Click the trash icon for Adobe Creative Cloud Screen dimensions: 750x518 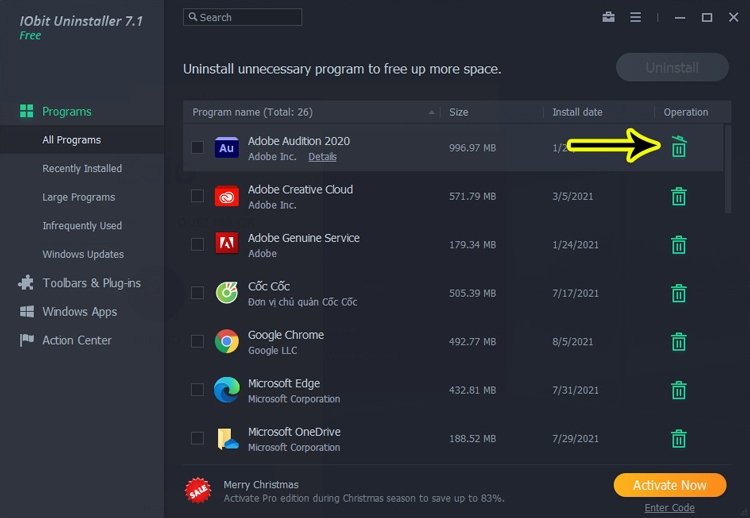coord(679,196)
